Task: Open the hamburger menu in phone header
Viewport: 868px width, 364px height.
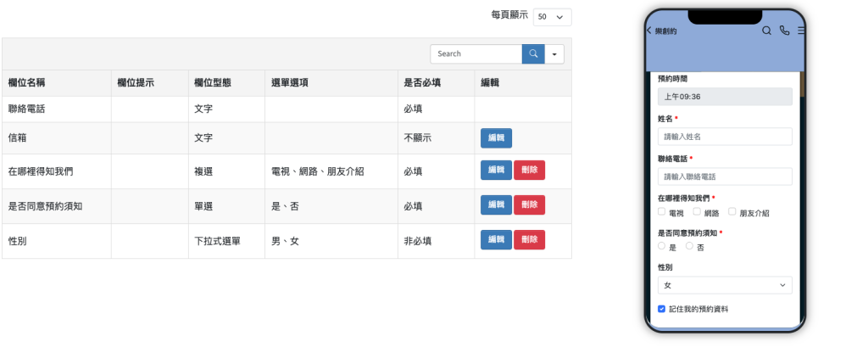Action: [801, 31]
